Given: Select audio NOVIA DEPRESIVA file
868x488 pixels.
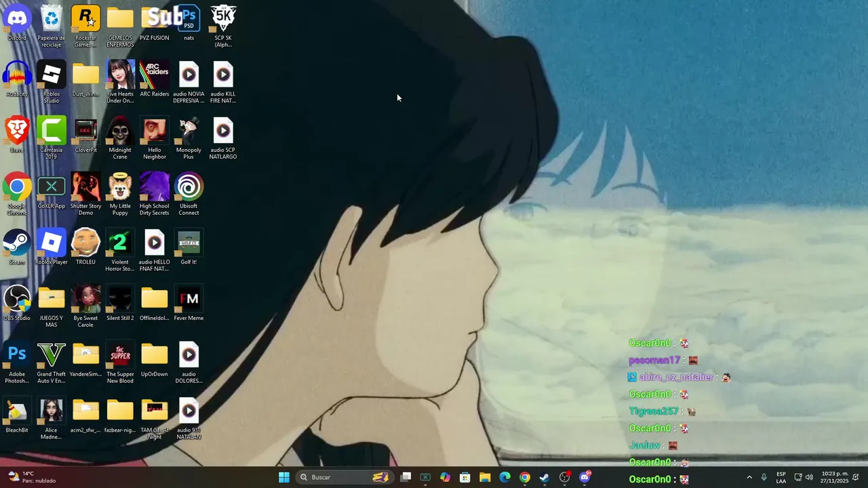Looking at the screenshot, I should tap(189, 83).
